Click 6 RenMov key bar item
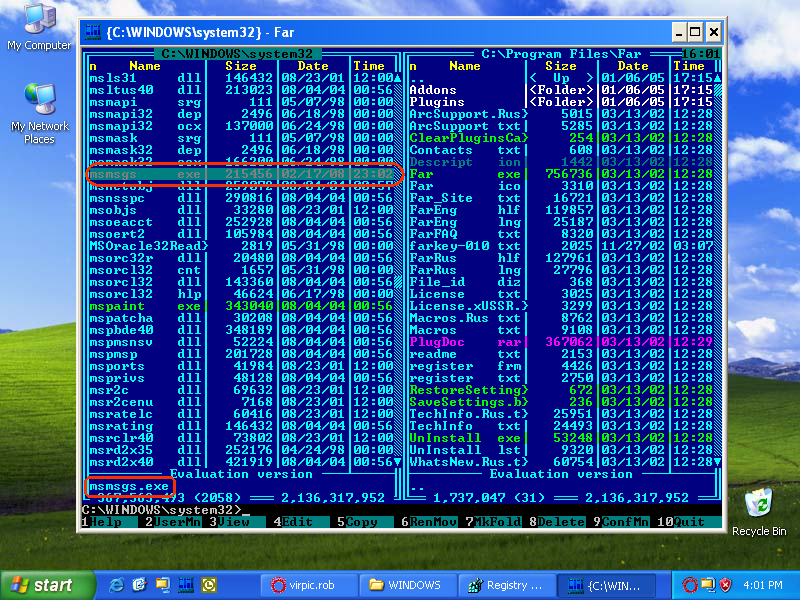This screenshot has width=800, height=600. pyautogui.click(x=430, y=522)
